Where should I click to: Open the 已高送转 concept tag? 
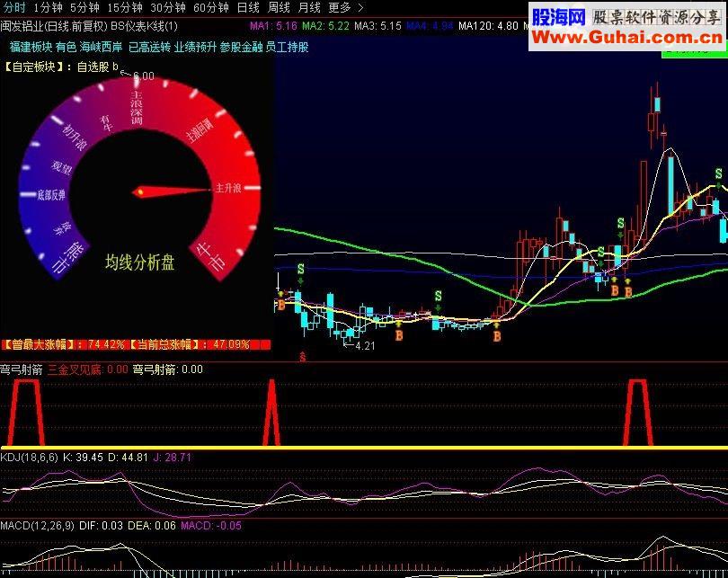pos(149,47)
